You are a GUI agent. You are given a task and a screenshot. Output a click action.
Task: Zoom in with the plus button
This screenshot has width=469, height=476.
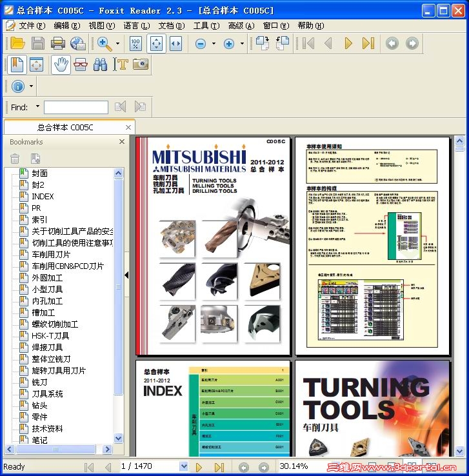pos(229,44)
